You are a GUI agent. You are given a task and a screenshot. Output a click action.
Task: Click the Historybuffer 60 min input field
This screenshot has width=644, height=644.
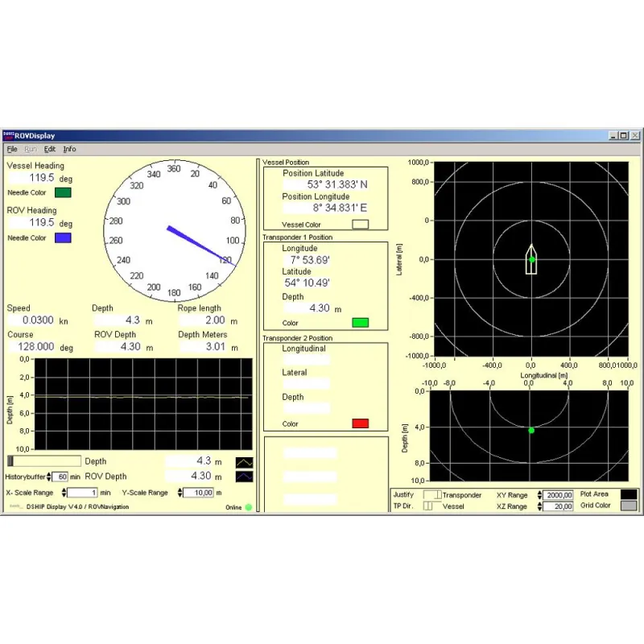60,477
